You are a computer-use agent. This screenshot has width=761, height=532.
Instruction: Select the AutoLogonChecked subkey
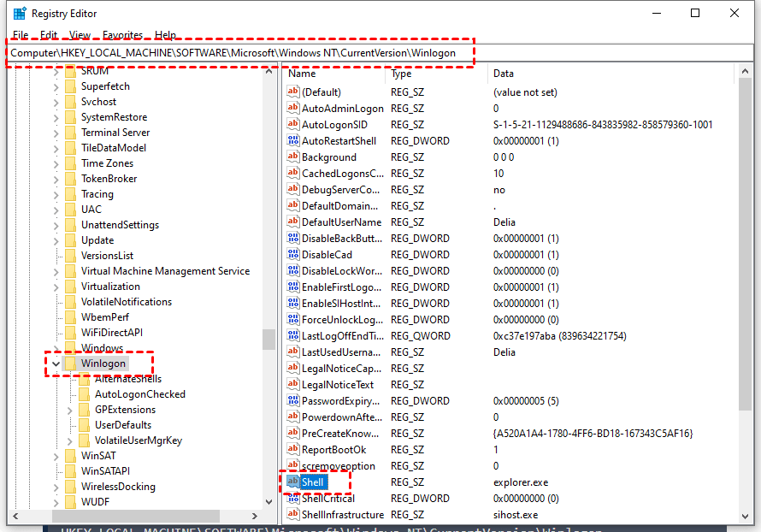(x=139, y=394)
